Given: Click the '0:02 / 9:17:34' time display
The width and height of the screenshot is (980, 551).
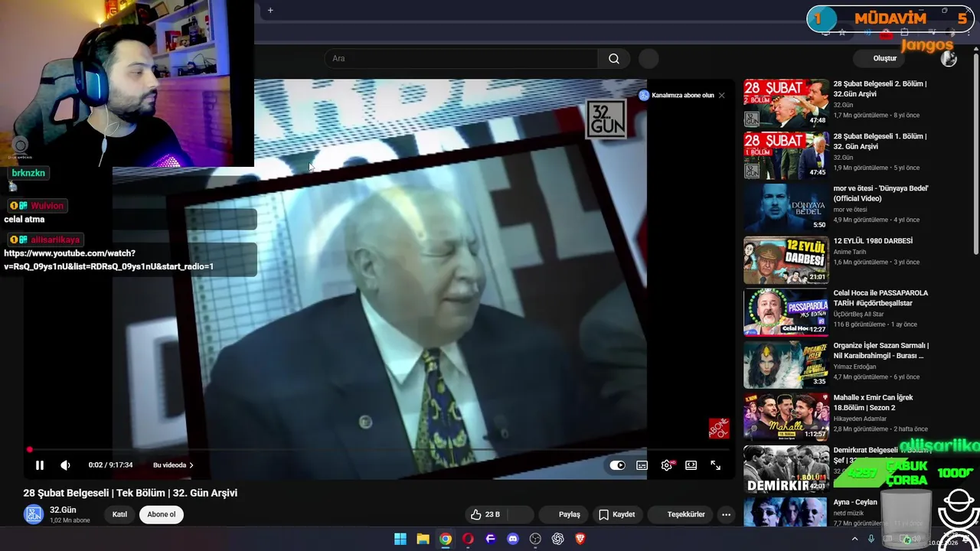Looking at the screenshot, I should tap(110, 465).
